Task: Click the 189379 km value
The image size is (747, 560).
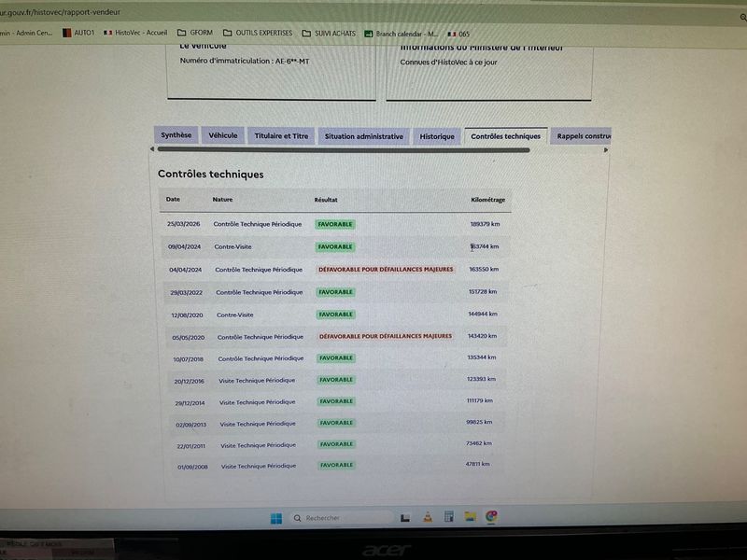Action: click(x=485, y=224)
